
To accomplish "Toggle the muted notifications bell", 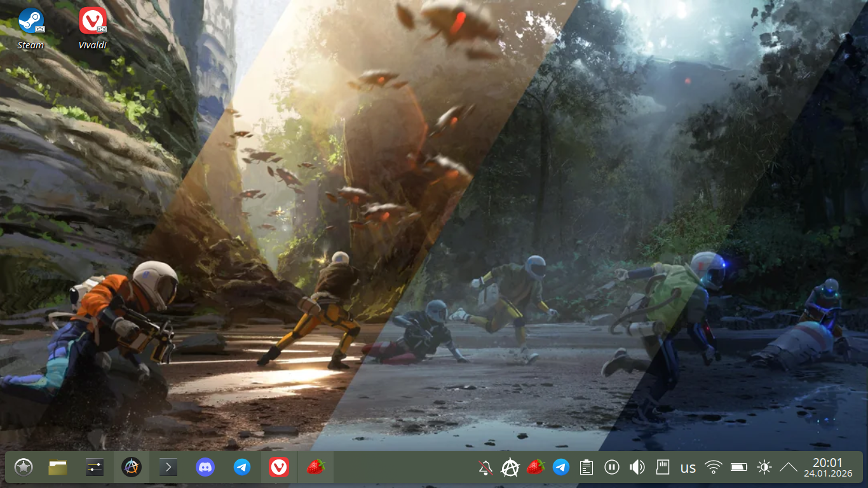I will (485, 468).
